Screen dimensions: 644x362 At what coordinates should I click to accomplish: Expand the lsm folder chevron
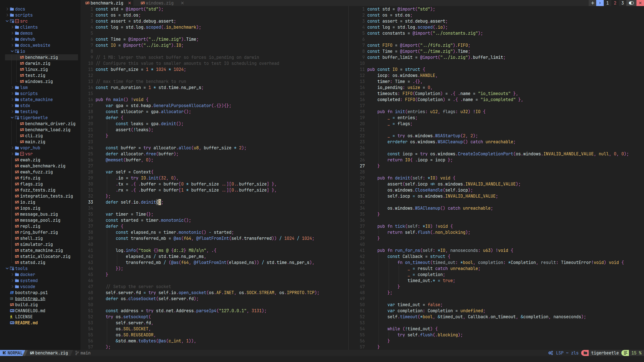point(12,87)
